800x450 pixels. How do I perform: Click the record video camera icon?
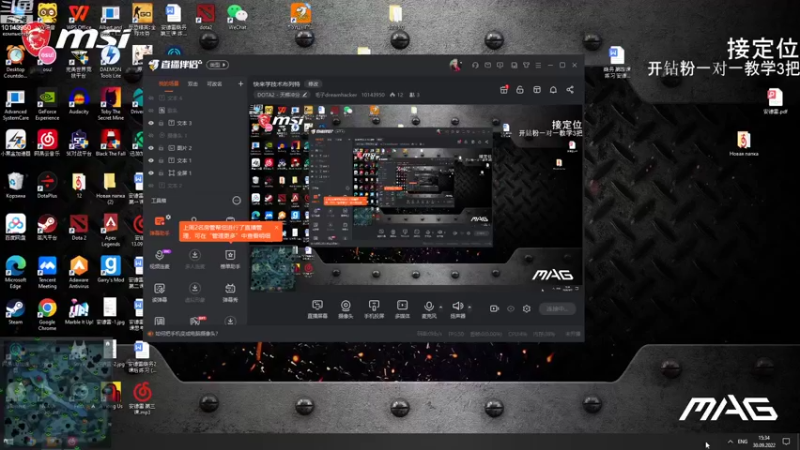(x=494, y=309)
